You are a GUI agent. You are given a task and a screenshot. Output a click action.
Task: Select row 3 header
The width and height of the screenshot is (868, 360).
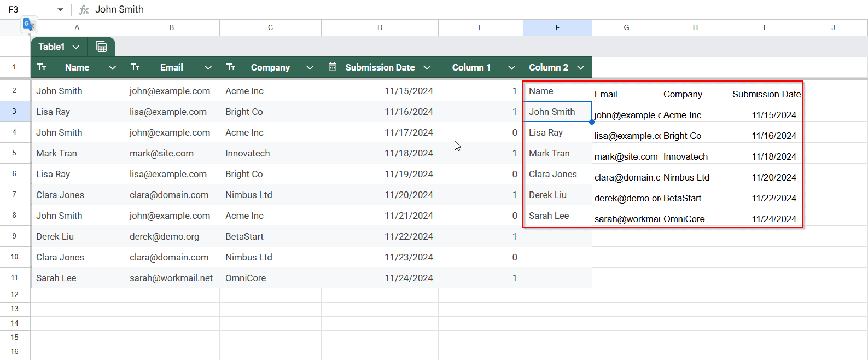pyautogui.click(x=15, y=112)
